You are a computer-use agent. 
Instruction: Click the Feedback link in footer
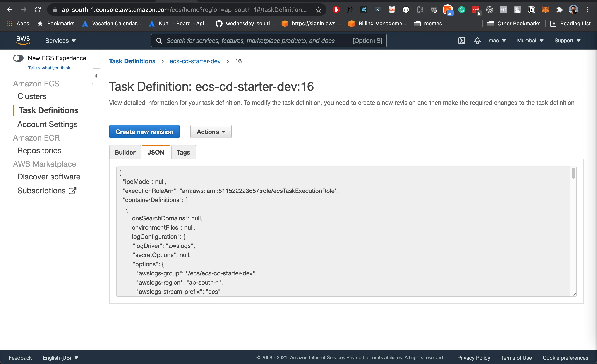click(20, 358)
